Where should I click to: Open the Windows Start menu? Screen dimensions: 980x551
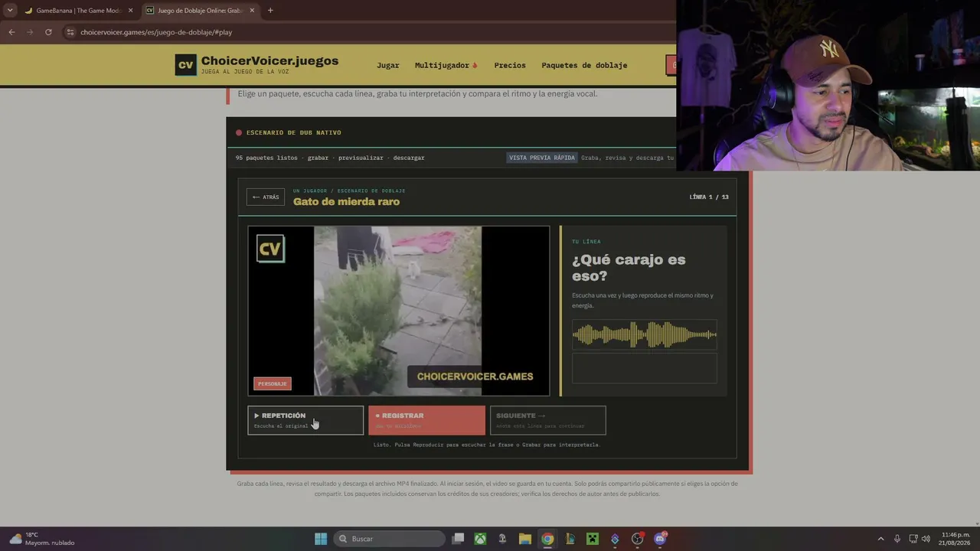(x=321, y=539)
